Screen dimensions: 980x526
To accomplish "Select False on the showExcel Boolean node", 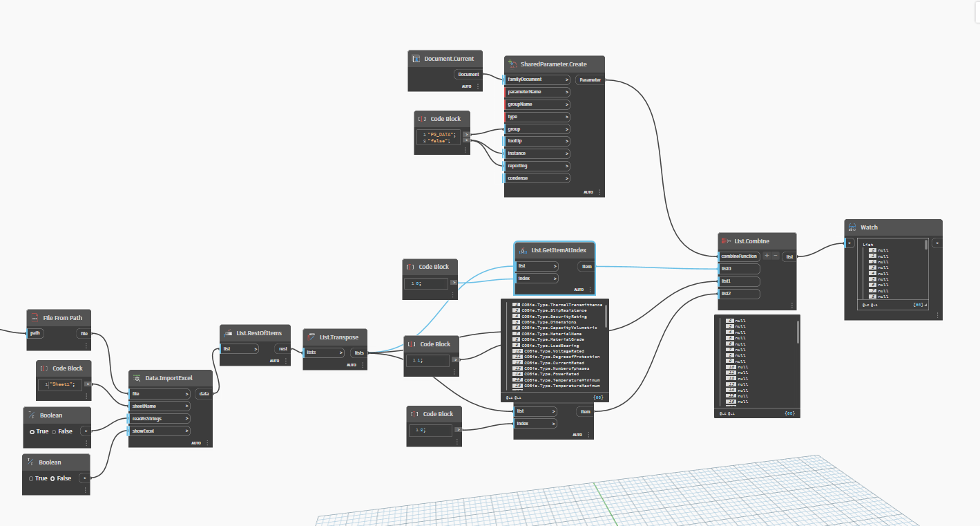I will point(52,478).
